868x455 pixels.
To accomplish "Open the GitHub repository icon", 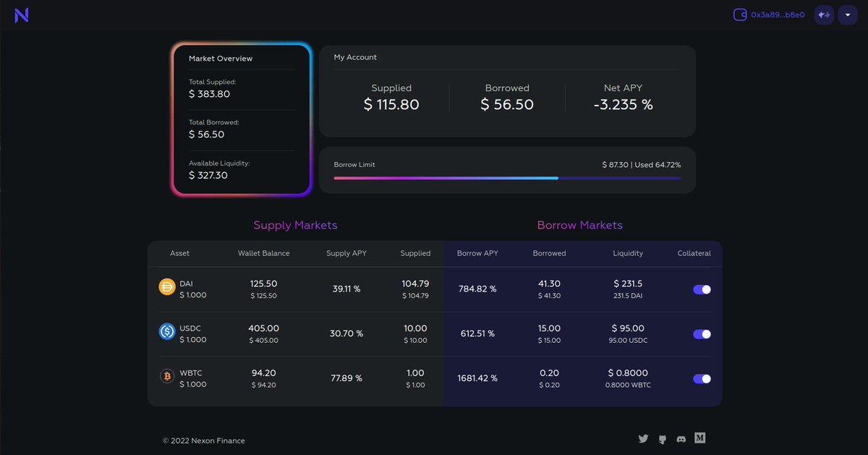I will point(662,438).
